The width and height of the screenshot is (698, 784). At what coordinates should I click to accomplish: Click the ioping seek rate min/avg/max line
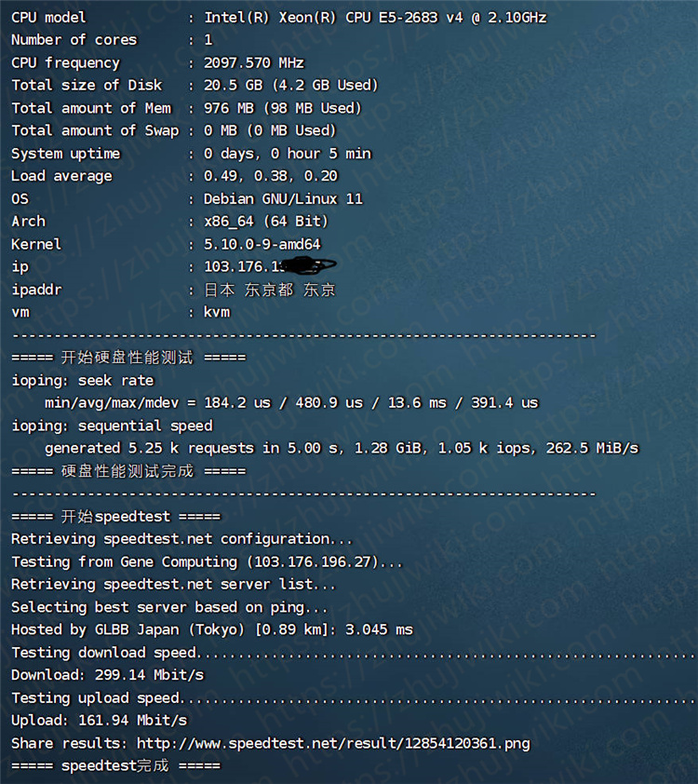291,403
